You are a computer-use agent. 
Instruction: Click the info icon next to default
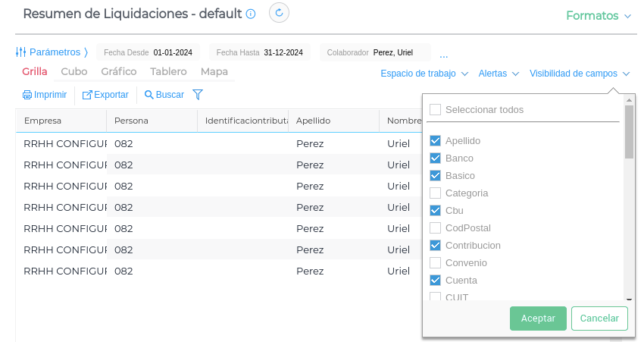(x=251, y=14)
